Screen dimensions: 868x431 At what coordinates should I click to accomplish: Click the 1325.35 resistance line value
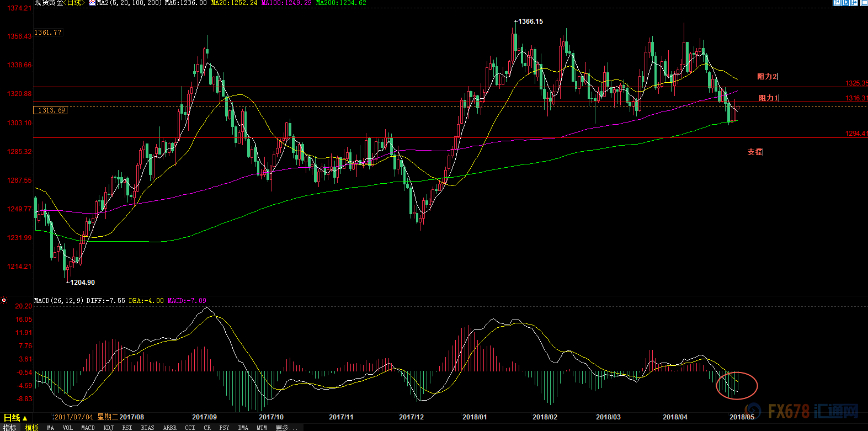pyautogui.click(x=856, y=83)
